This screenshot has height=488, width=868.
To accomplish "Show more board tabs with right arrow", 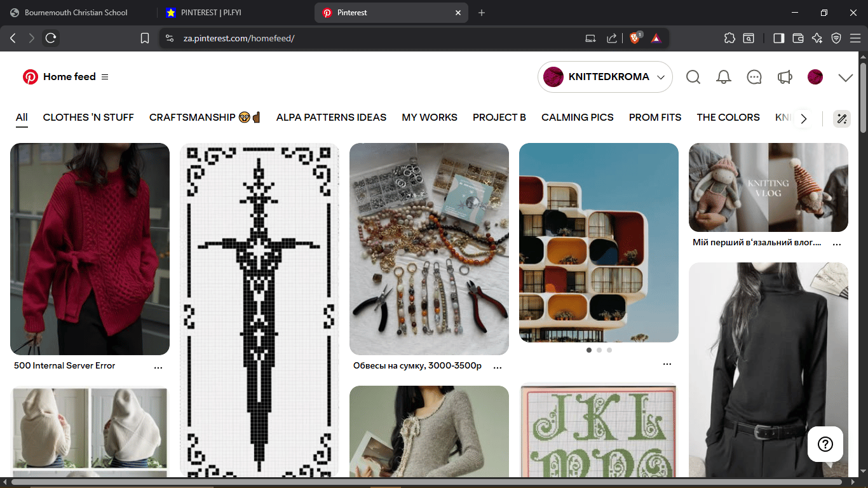I will [x=804, y=119].
